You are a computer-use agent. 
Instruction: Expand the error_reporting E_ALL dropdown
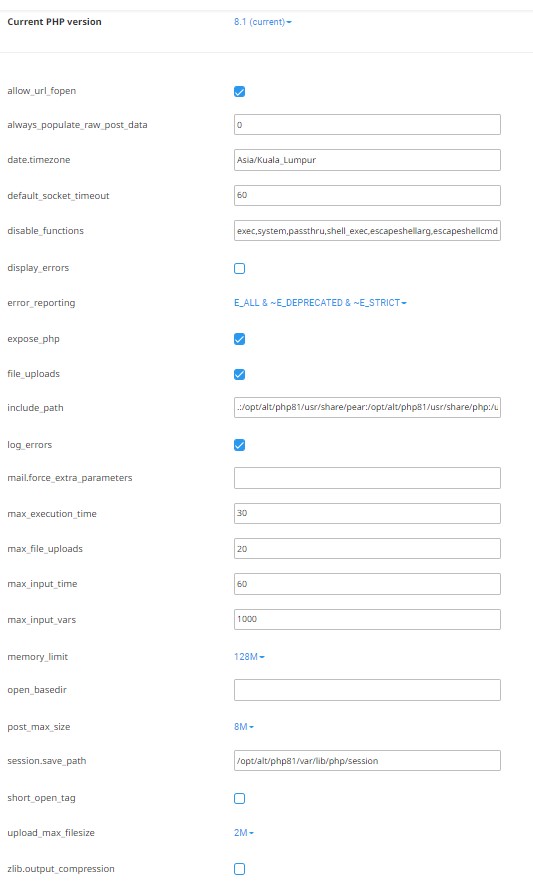pyautogui.click(x=320, y=303)
